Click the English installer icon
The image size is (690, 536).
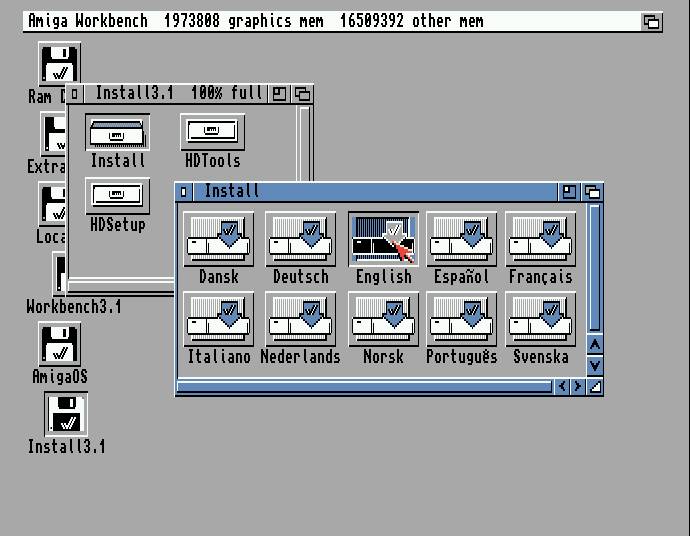383,240
